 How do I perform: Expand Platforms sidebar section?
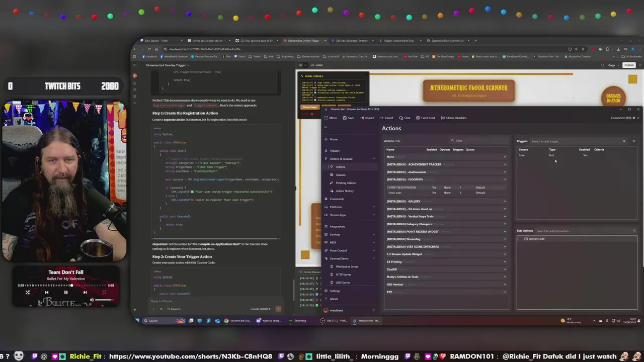coord(373,207)
